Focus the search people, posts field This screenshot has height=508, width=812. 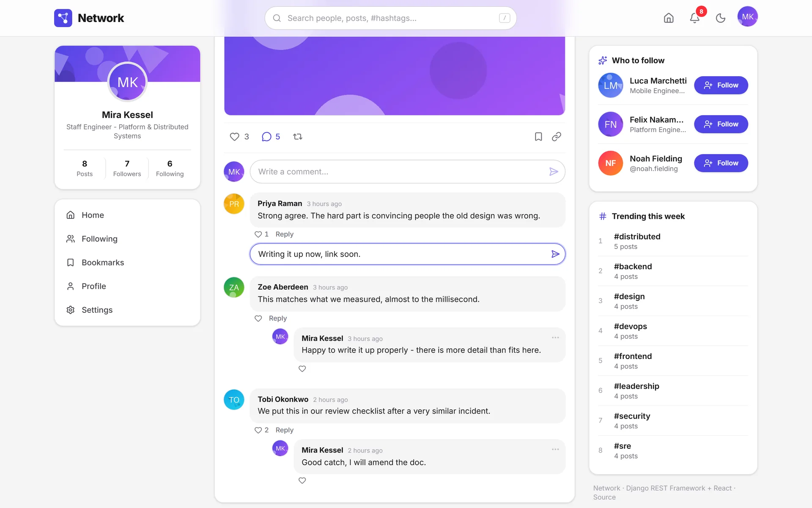point(390,18)
